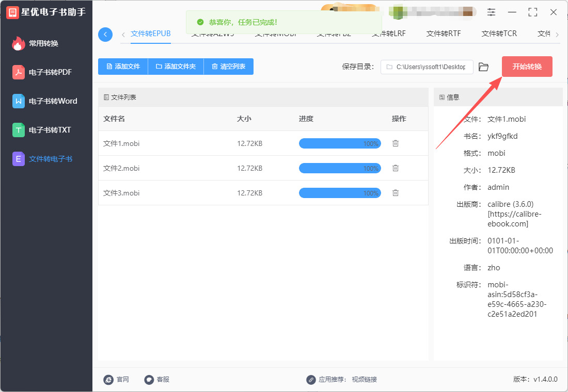Click the book name value ykf9gfkd
The width and height of the screenshot is (568, 392).
(502, 136)
